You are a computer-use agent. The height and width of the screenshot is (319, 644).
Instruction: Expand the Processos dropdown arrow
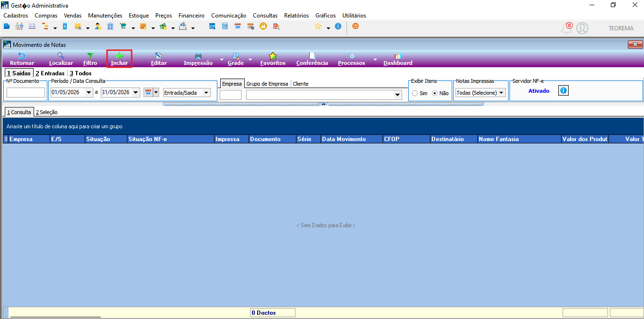tap(375, 60)
